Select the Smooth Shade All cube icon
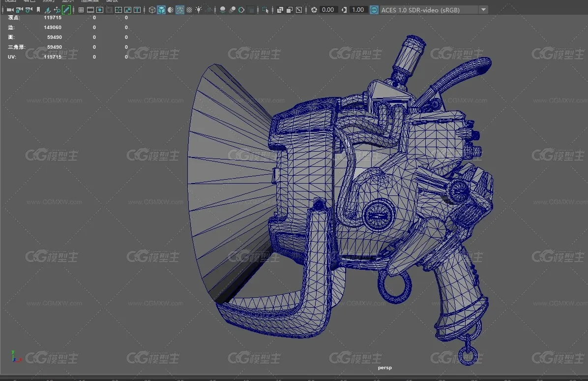The height and width of the screenshot is (381, 588). 161,10
